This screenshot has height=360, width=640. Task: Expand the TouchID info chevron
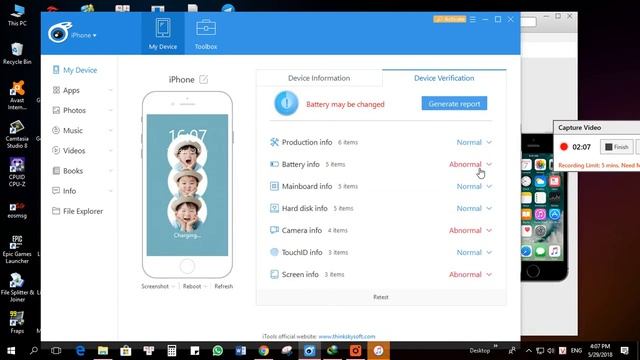click(x=489, y=253)
